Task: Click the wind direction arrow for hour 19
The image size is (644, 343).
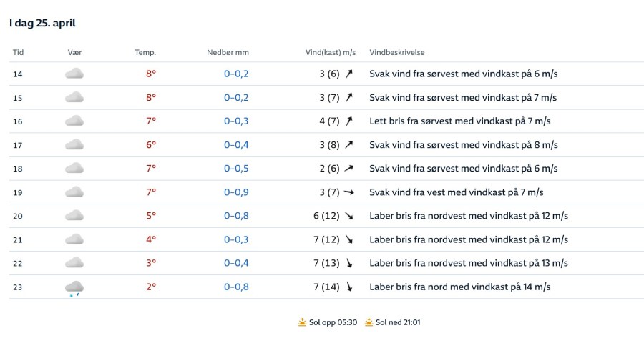Action: pos(349,192)
